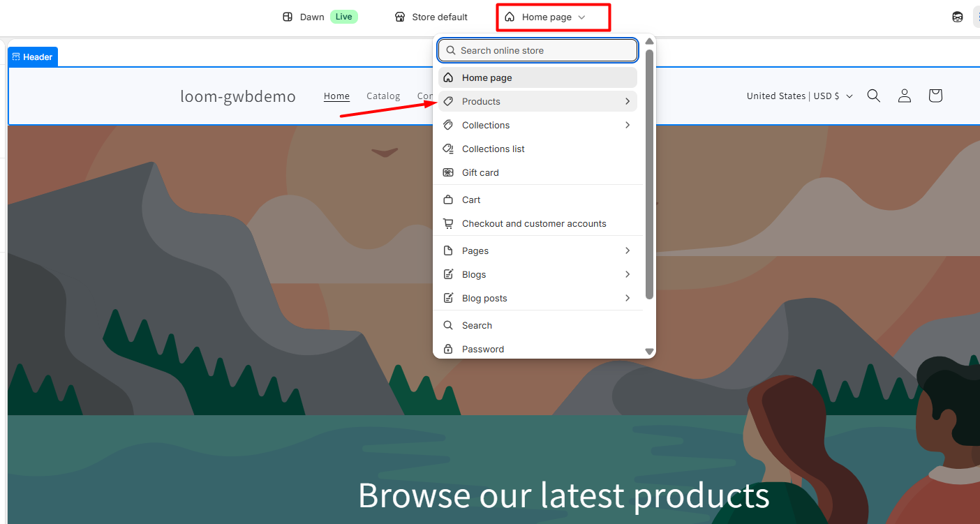Click the shopping cart bag icon

coord(935,96)
